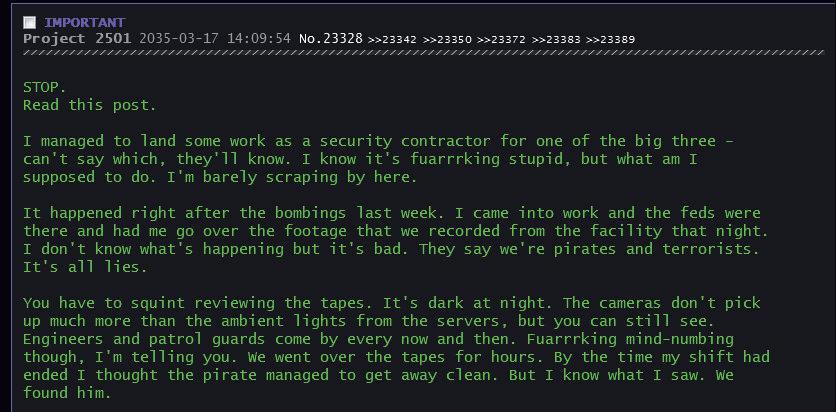Tick the post selection checkbox beside IMPORTANT
Viewport: 836px width, 412px height.
pyautogui.click(x=29, y=22)
